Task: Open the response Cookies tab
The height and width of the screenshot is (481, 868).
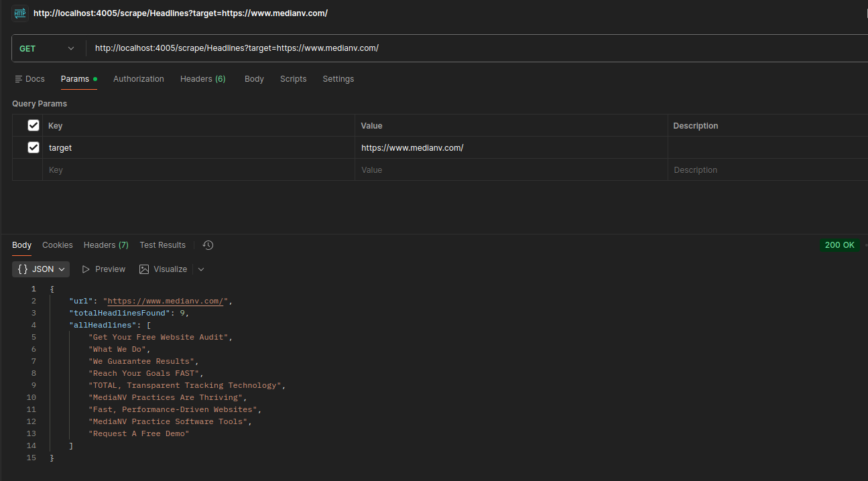Action: pyautogui.click(x=58, y=245)
